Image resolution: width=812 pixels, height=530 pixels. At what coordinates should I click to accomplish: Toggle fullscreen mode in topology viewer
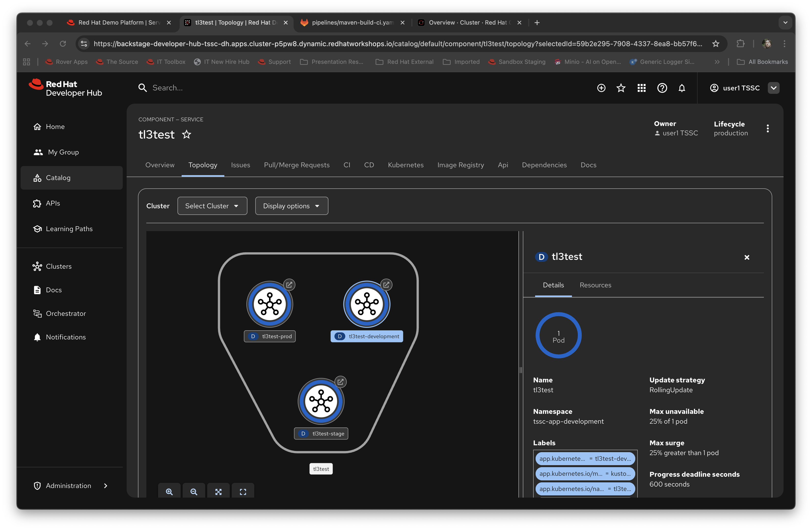(243, 491)
